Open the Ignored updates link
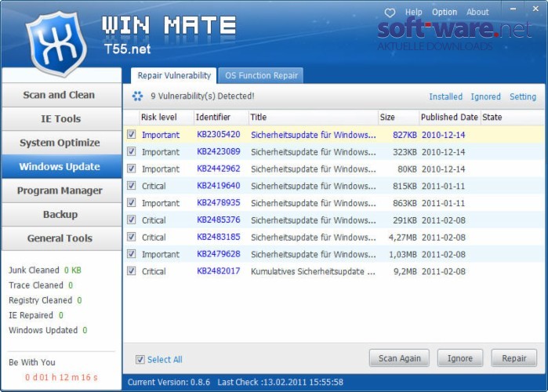Image resolution: width=548 pixels, height=392 pixels. tap(485, 96)
